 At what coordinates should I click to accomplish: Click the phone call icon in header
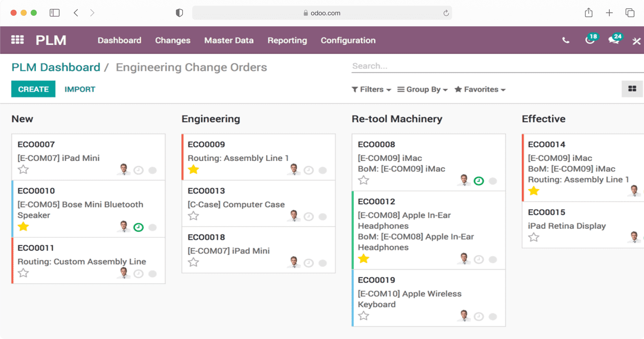(x=565, y=41)
